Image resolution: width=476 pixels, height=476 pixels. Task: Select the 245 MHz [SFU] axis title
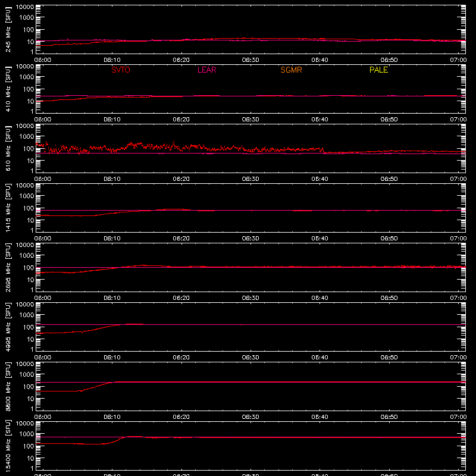[8, 29]
